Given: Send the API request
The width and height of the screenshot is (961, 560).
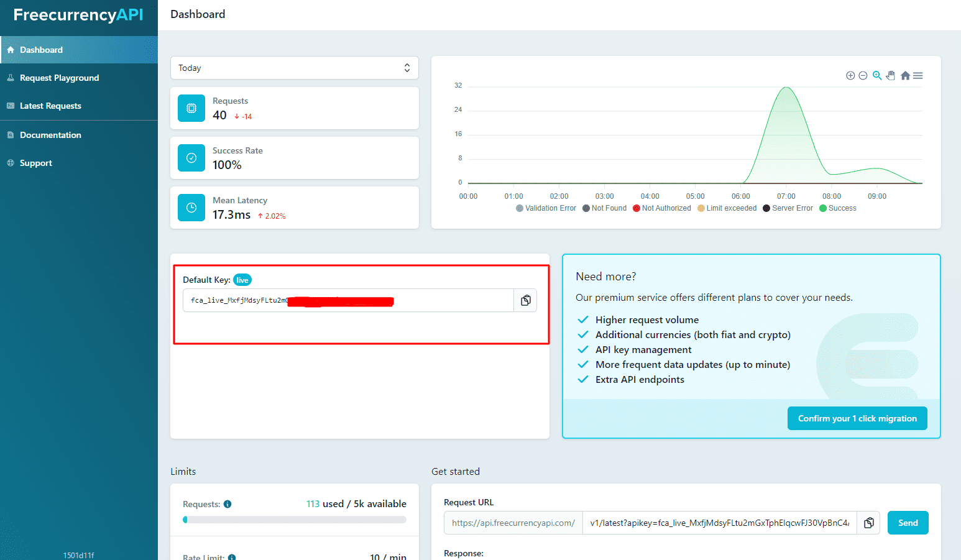Looking at the screenshot, I should [x=908, y=523].
